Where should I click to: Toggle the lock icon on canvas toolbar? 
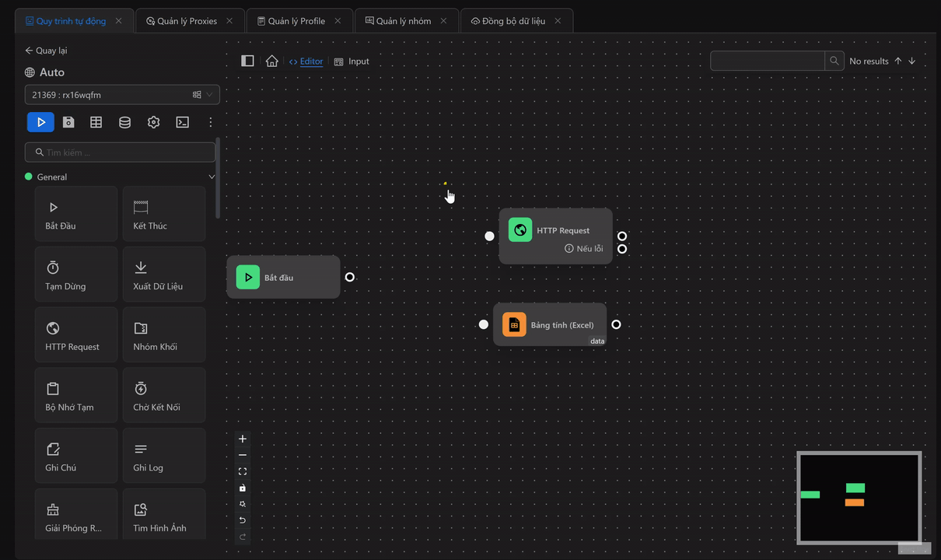coord(242,488)
